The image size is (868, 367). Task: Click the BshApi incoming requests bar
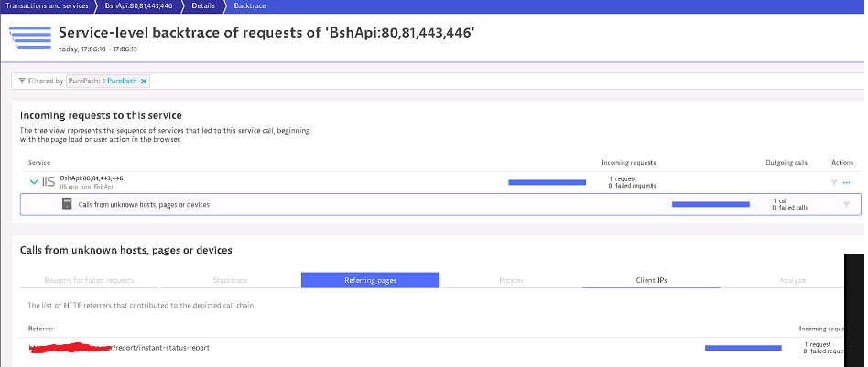click(x=547, y=182)
